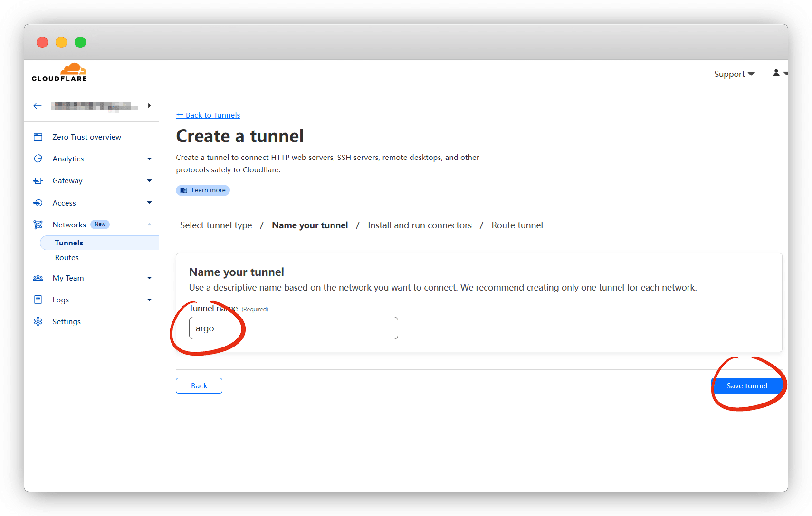Click the Cloudflare logo
This screenshot has width=812, height=516.
pyautogui.click(x=59, y=73)
